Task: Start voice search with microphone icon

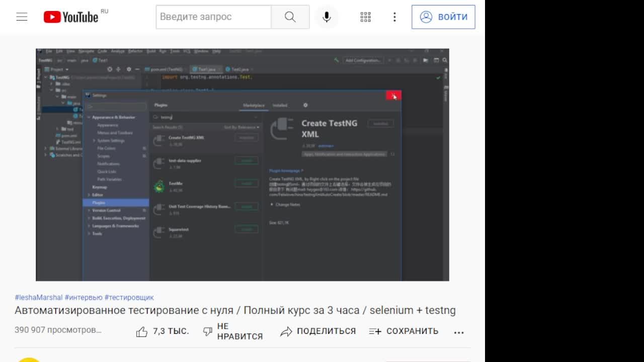Action: click(327, 17)
